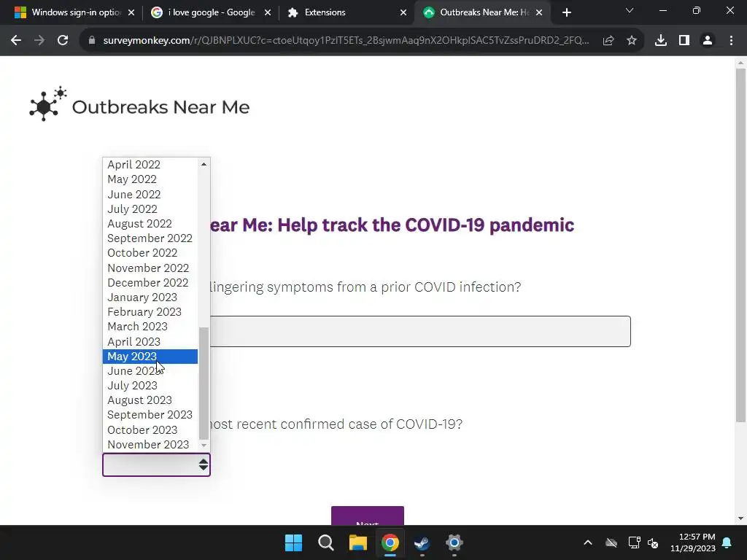
Task: Click the month list up arrow
Action: pos(204,164)
